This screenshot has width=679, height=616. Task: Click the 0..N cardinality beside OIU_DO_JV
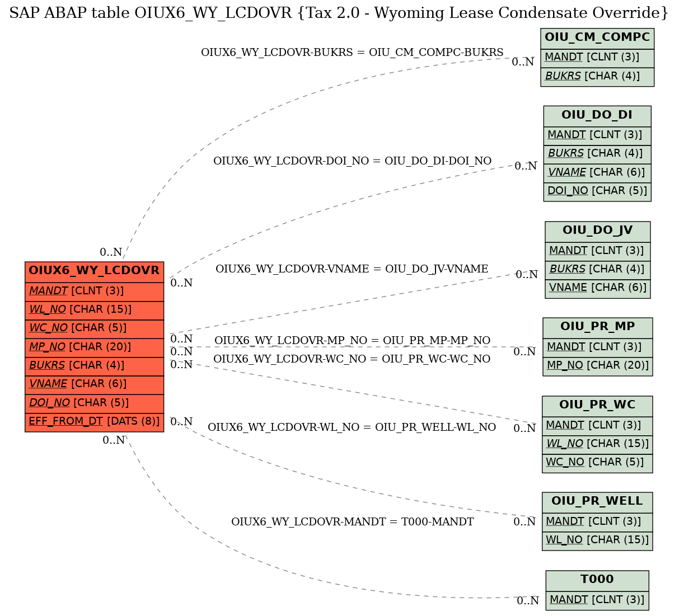[x=527, y=275]
